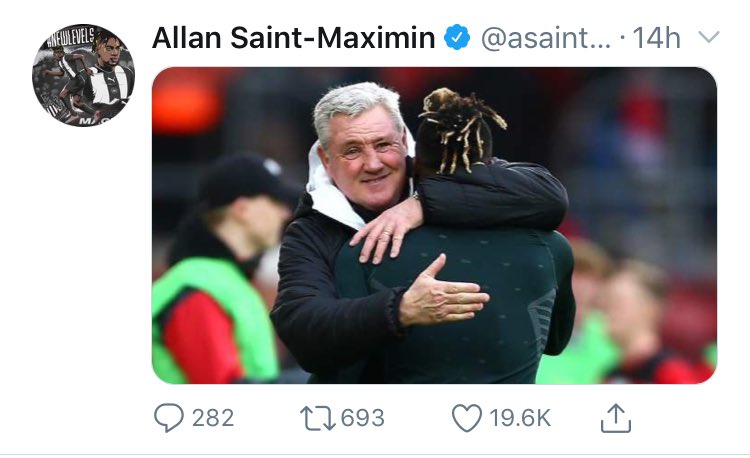
Task: Click the player's dreadlocked hair in photo
Action: click(x=457, y=131)
